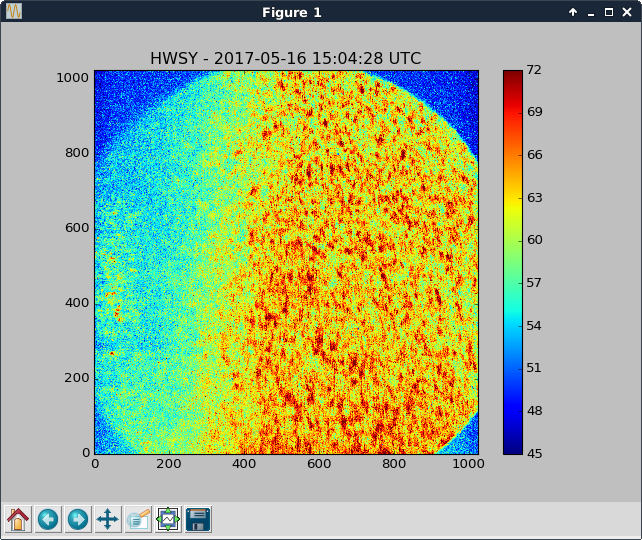Click the x-axis tick label 200
642x540 pixels.
pos(169,464)
